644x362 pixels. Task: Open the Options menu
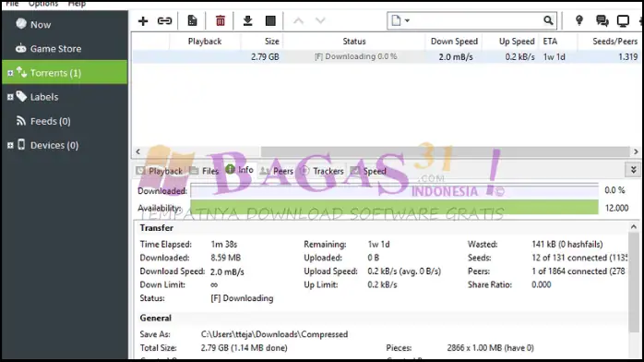(x=43, y=4)
